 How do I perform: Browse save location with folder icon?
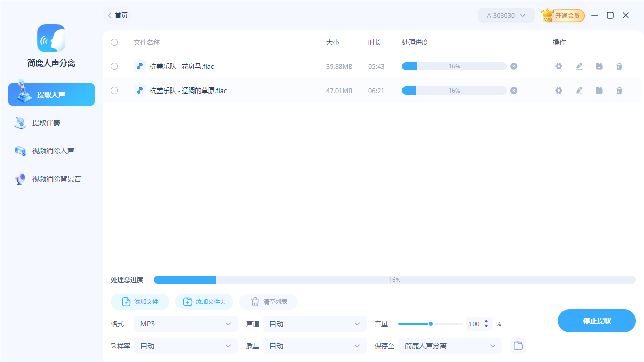[518, 346]
